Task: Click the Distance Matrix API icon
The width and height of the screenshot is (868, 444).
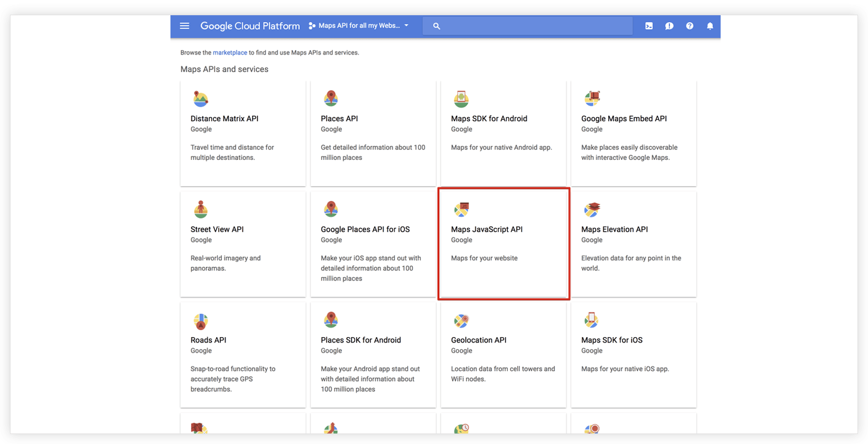Action: [x=200, y=99]
